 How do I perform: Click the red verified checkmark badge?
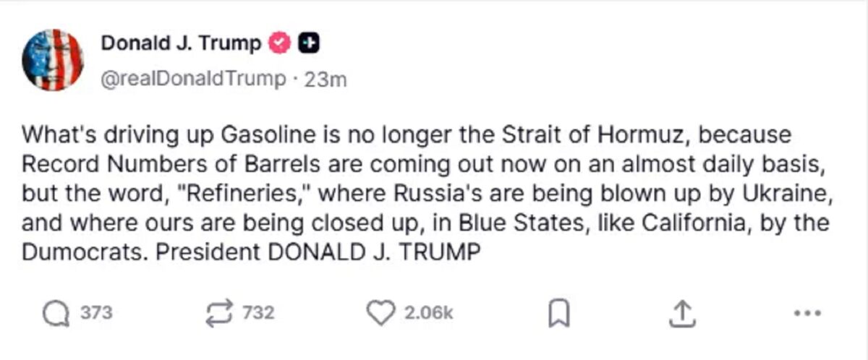tap(280, 44)
